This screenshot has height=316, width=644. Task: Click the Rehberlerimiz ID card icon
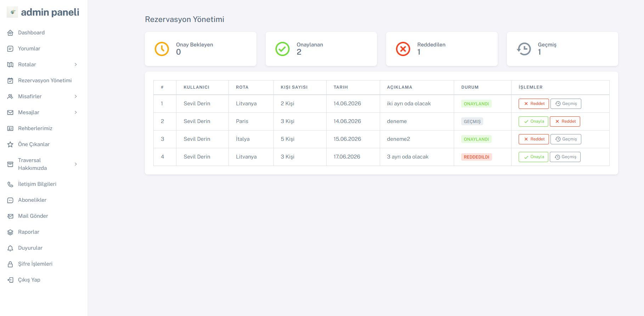[x=10, y=128]
